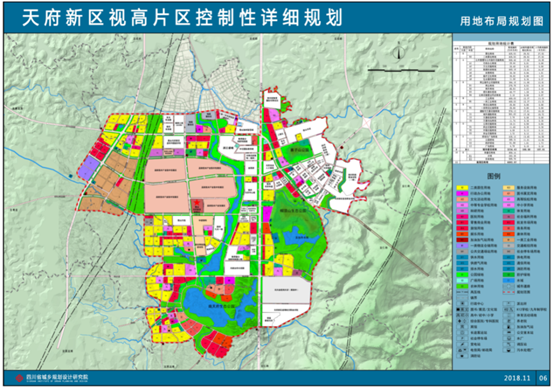The image size is (554, 389).
Task: Click the red star marker on map
Action: click(196, 203)
